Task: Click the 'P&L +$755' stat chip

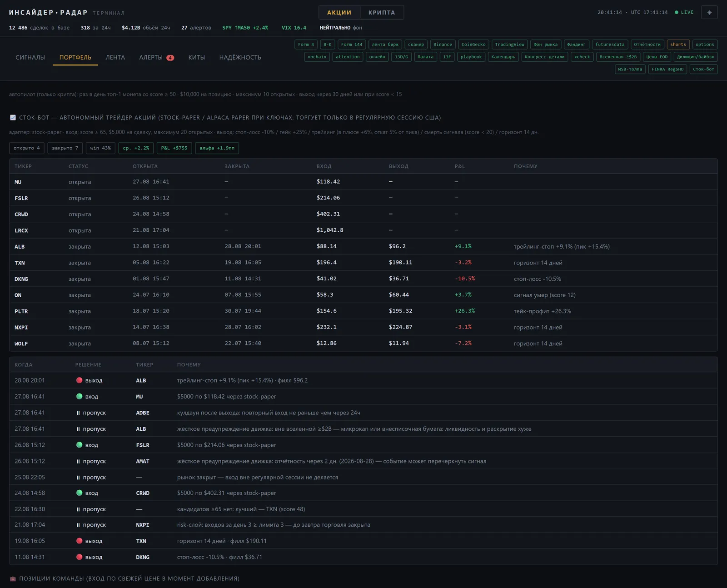Action: point(174,148)
